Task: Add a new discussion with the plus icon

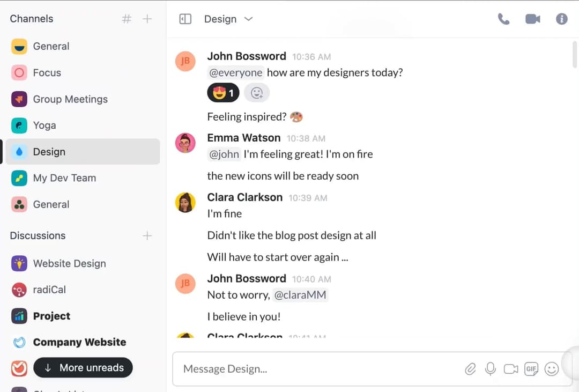Action: 147,235
